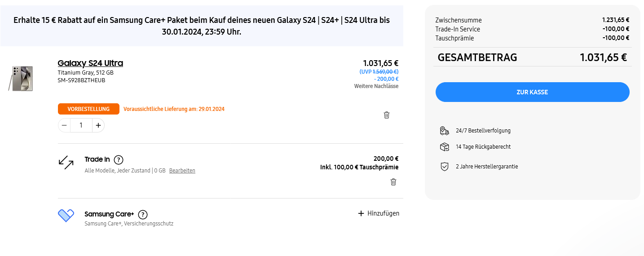Click the Samsung Care+ discount banner
This screenshot has width=644, height=256.
coord(202,26)
